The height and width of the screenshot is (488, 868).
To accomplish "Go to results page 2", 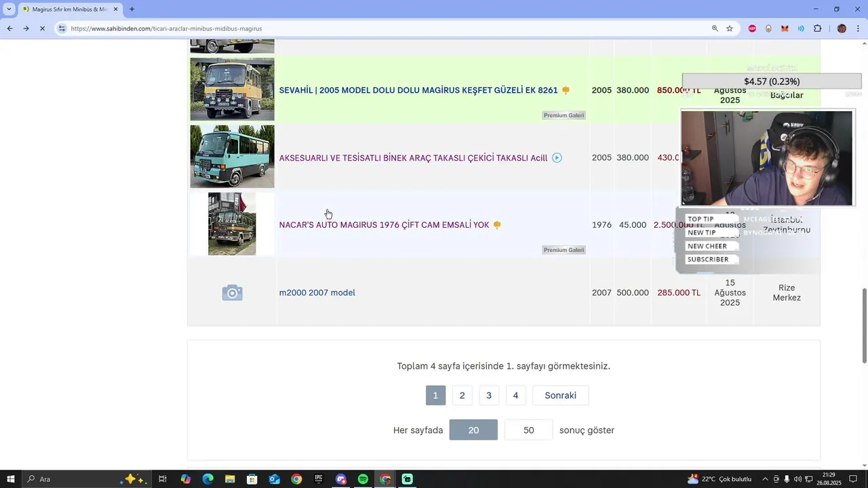I will [x=462, y=395].
